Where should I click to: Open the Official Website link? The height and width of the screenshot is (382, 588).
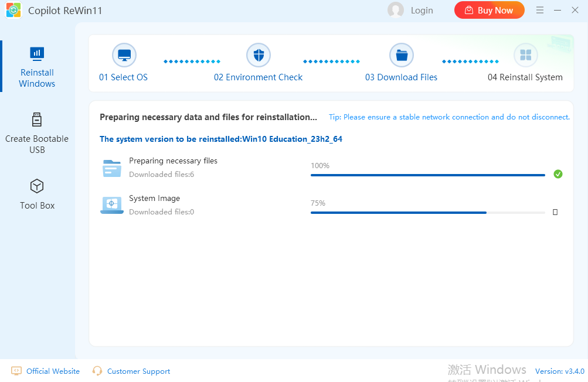click(x=53, y=371)
